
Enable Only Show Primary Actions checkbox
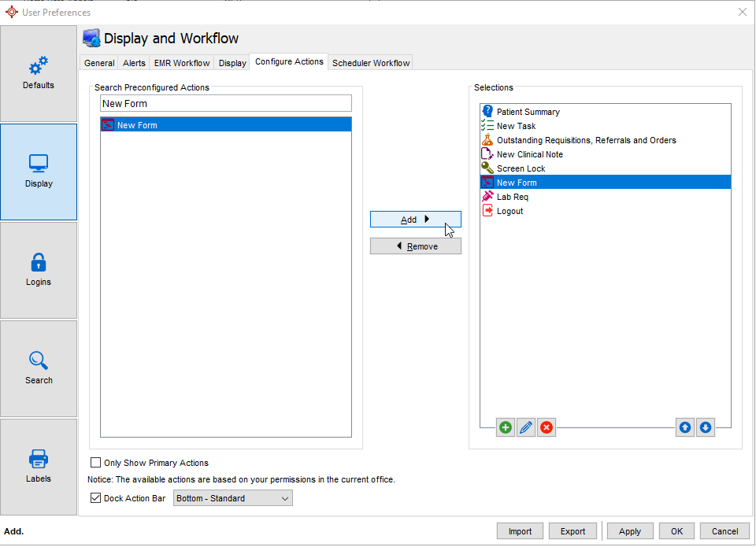point(96,463)
